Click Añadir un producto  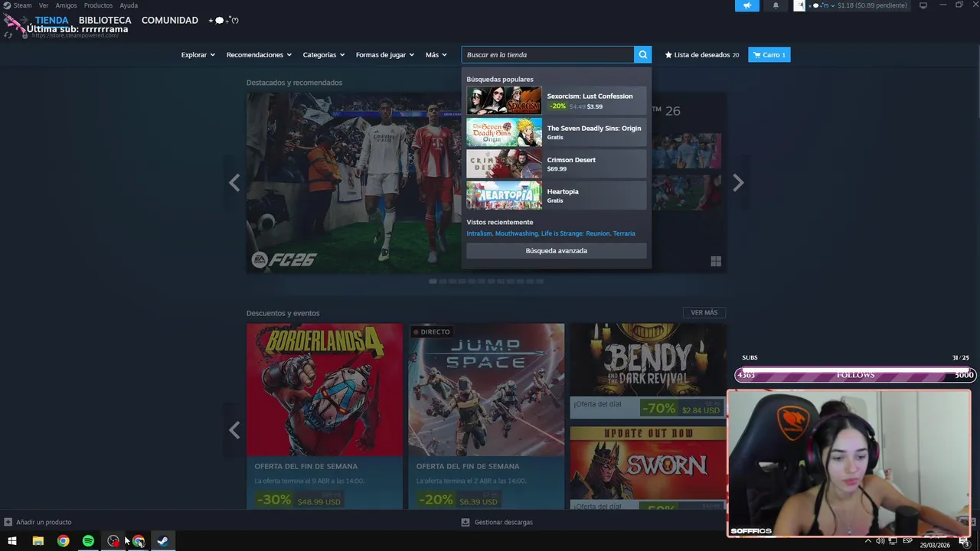click(38, 522)
